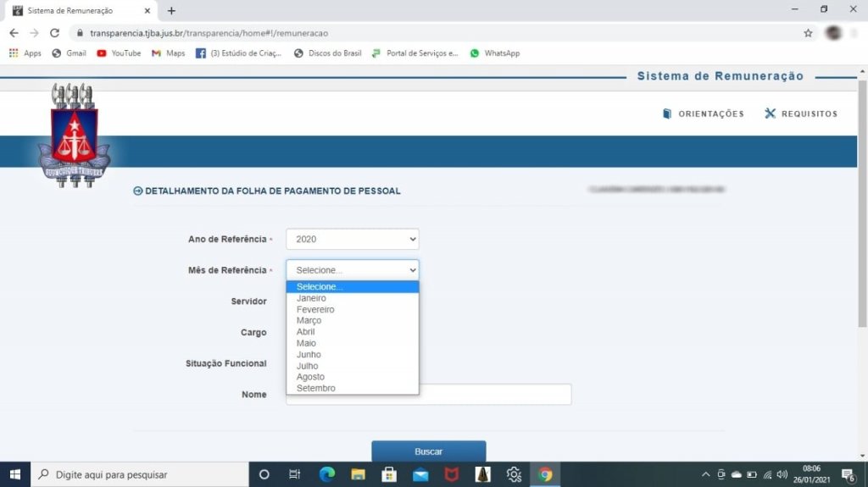Open the Windows Start menu

pyautogui.click(x=14, y=474)
